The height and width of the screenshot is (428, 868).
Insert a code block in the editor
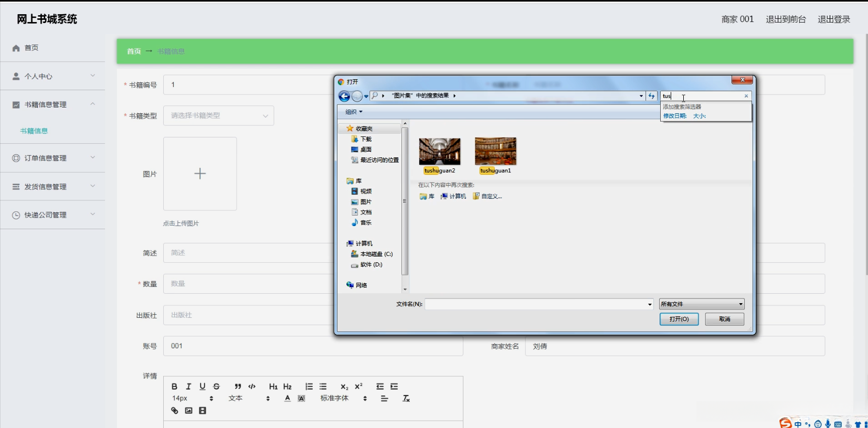coord(252,387)
